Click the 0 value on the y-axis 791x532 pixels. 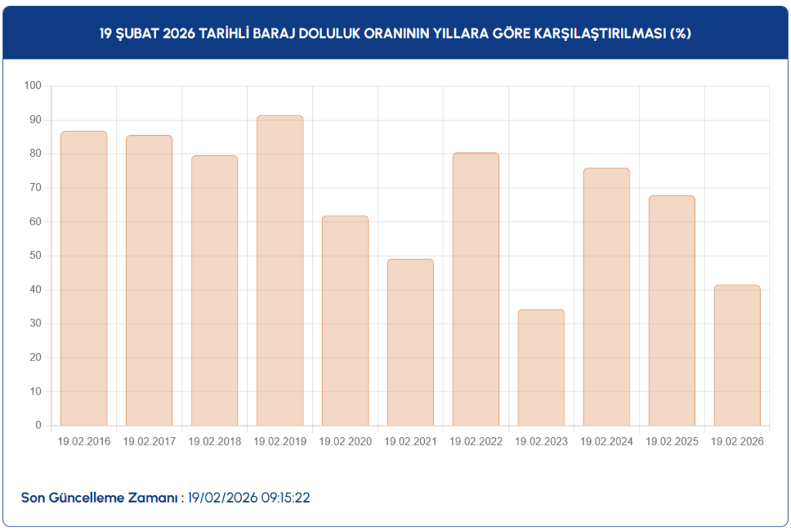click(x=38, y=425)
